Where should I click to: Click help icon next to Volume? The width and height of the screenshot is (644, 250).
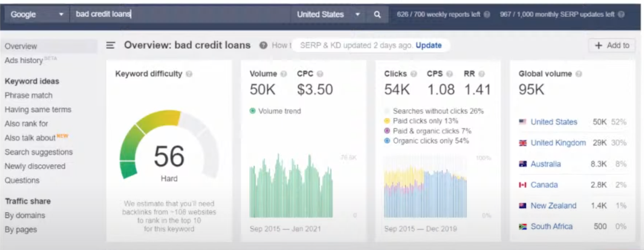[284, 74]
